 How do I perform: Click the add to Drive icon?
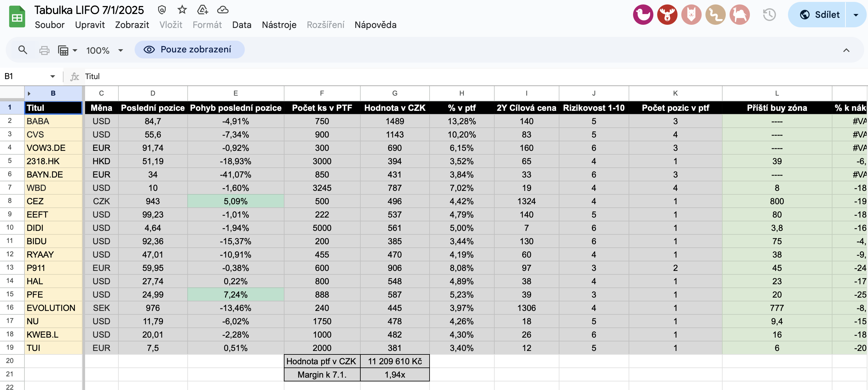(x=202, y=10)
